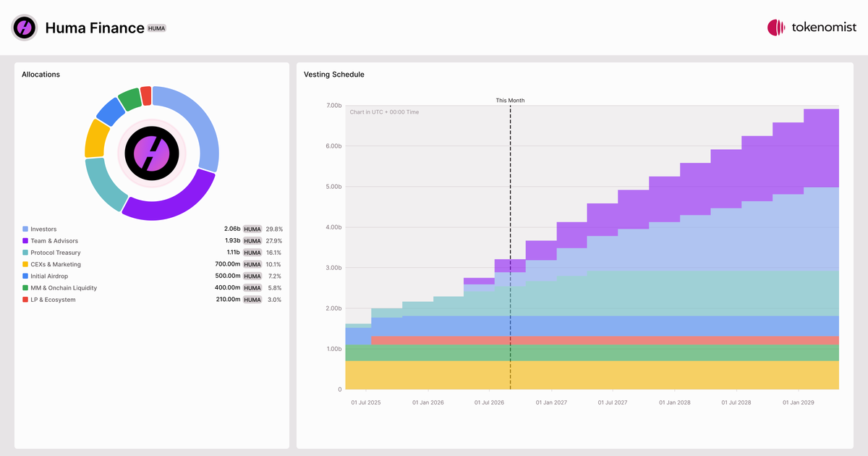868x456 pixels.
Task: Click the 10.1% percentage value
Action: [x=274, y=264]
